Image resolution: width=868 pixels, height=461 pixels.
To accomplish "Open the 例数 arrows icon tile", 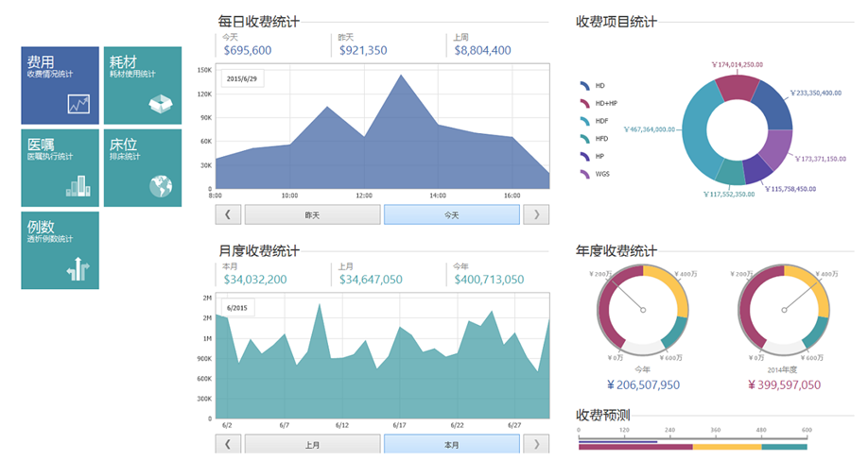I will coord(78,270).
